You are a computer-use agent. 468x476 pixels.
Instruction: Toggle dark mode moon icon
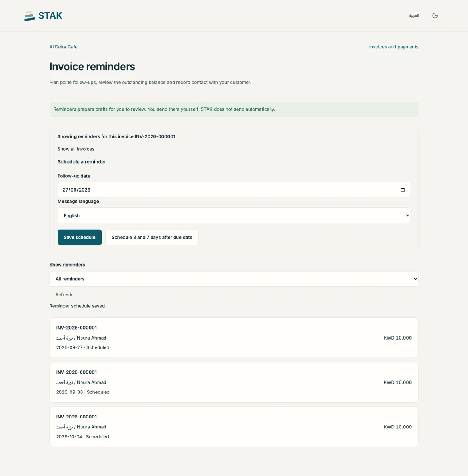tap(435, 15)
